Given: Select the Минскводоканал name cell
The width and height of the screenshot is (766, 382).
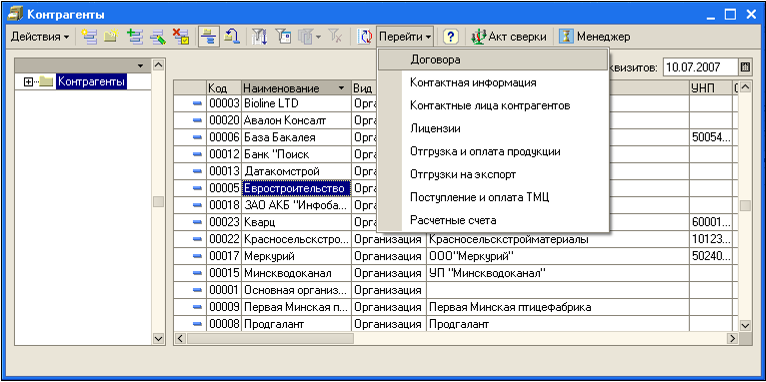Looking at the screenshot, I should 296,273.
